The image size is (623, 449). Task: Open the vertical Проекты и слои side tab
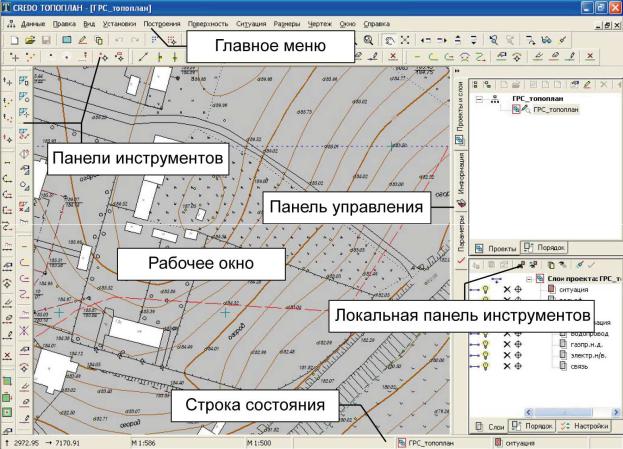(461, 114)
